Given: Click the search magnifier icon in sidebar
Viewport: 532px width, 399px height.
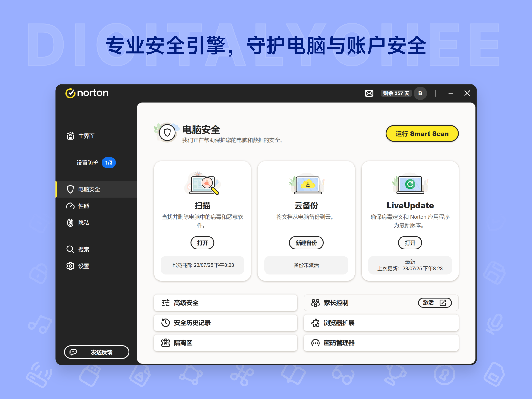Looking at the screenshot, I should (70, 249).
